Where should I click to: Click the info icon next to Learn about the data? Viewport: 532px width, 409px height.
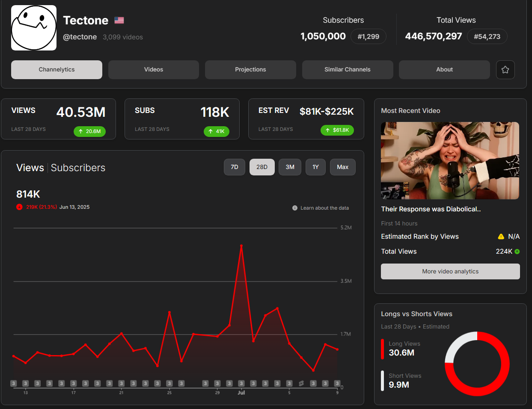[295, 208]
